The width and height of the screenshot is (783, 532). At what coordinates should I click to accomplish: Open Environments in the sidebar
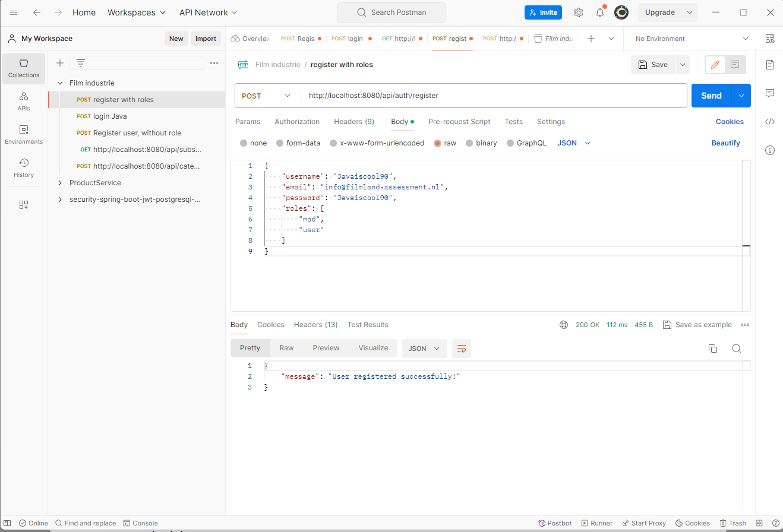[24, 134]
